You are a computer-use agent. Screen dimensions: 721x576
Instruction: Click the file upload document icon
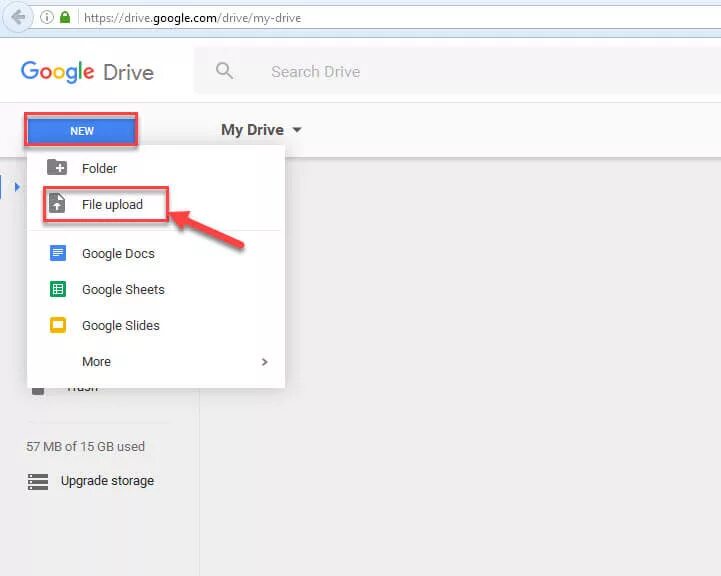(57, 204)
